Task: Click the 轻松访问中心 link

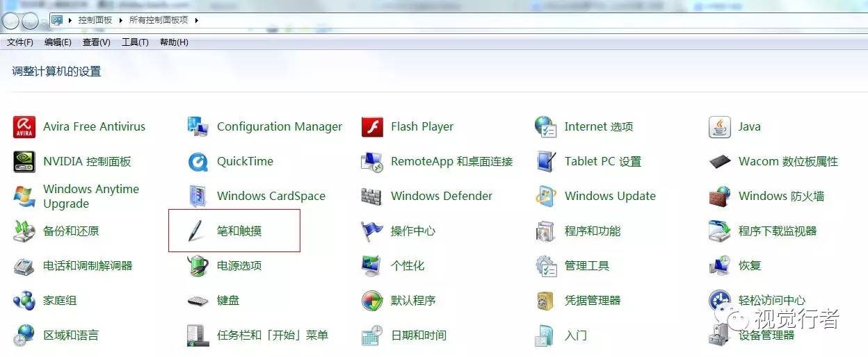Action: (x=772, y=300)
